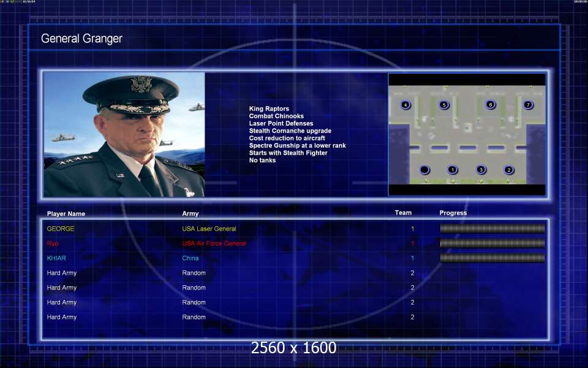
Task: Select player name Ryo
Action: pos(53,243)
